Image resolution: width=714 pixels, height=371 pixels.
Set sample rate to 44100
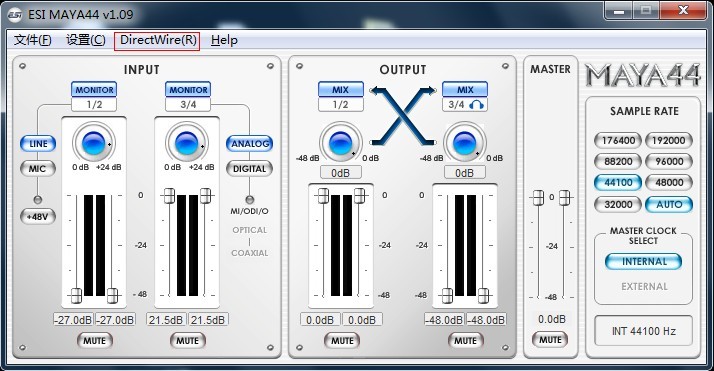point(618,183)
